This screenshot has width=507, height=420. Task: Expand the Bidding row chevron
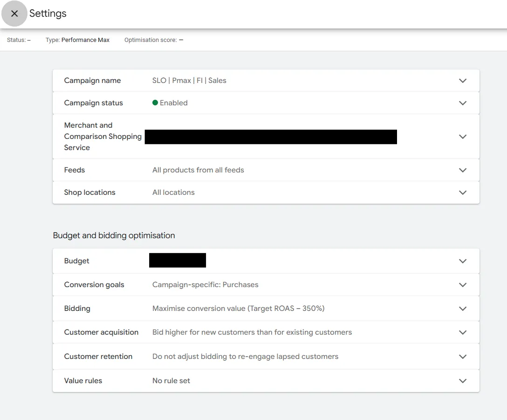click(462, 309)
